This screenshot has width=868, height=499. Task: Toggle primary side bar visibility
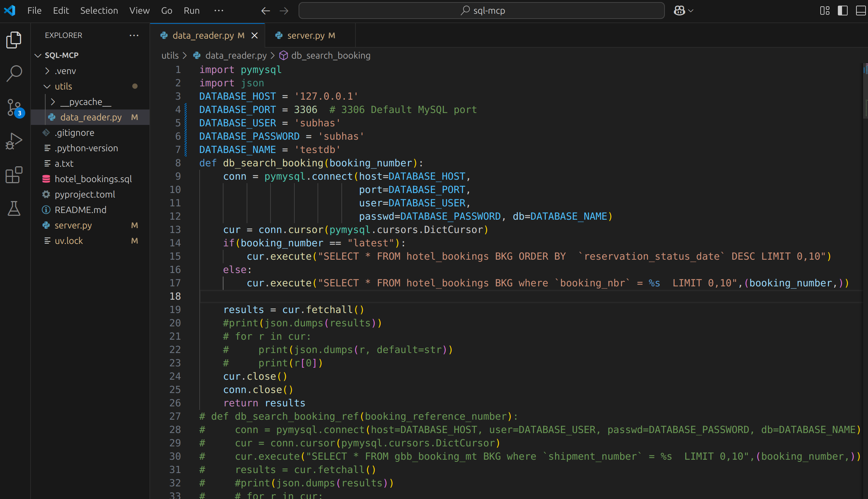(842, 11)
